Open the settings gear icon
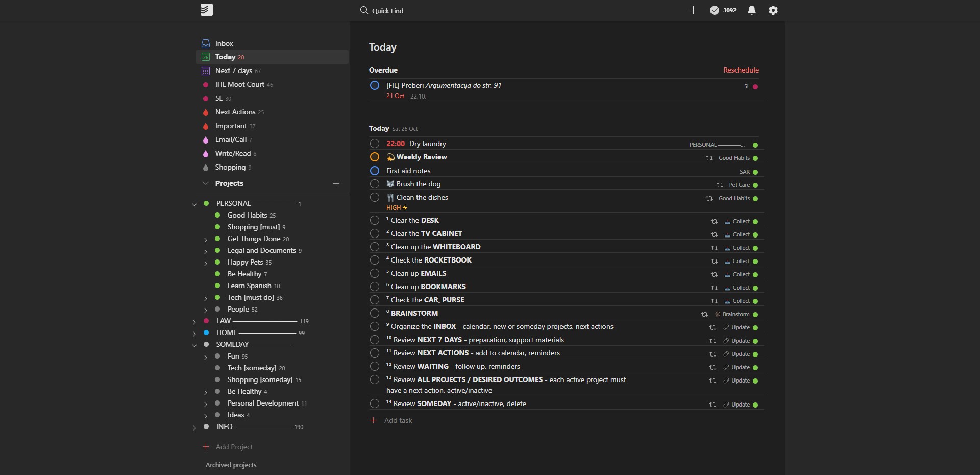980x475 pixels. click(x=773, y=10)
